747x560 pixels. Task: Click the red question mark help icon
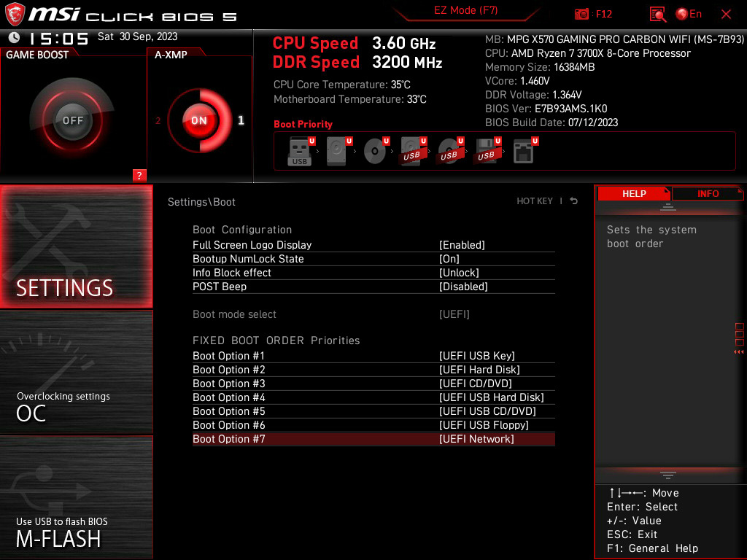(x=139, y=175)
